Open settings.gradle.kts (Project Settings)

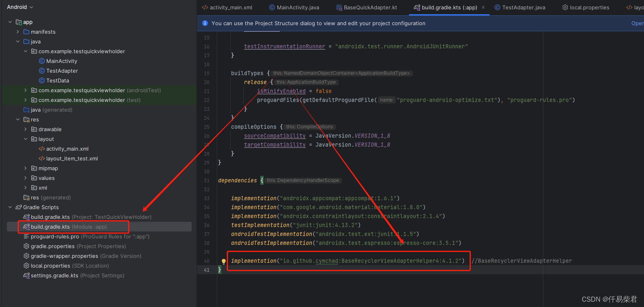tap(78, 275)
